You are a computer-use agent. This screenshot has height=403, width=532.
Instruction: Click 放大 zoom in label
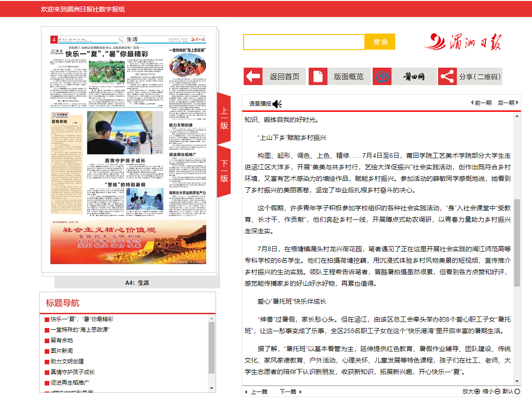(x=468, y=391)
